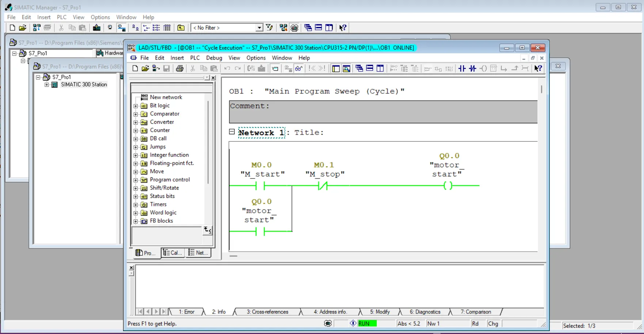
Task: Expand FB blocks folder
Action: click(136, 221)
